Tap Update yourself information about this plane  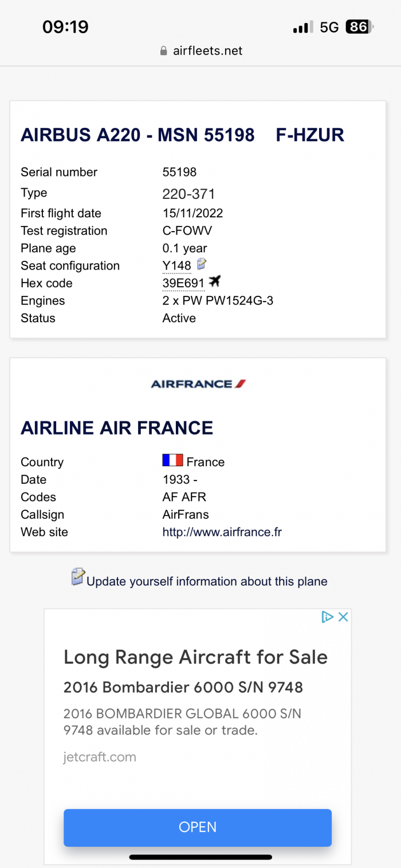tap(207, 581)
